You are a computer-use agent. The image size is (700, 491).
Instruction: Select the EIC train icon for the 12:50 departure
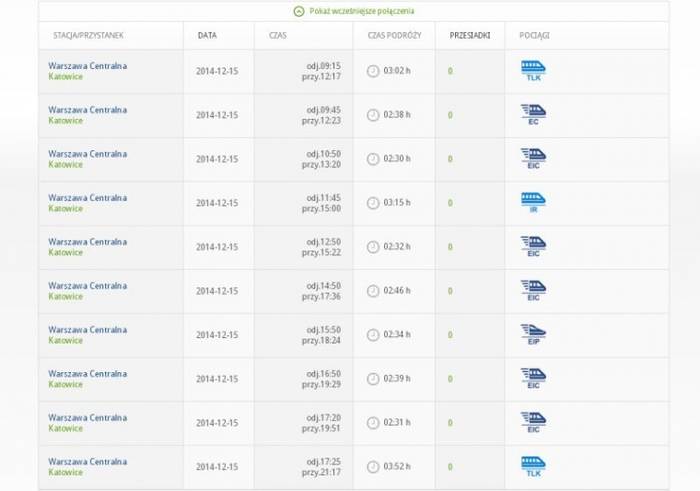(533, 246)
